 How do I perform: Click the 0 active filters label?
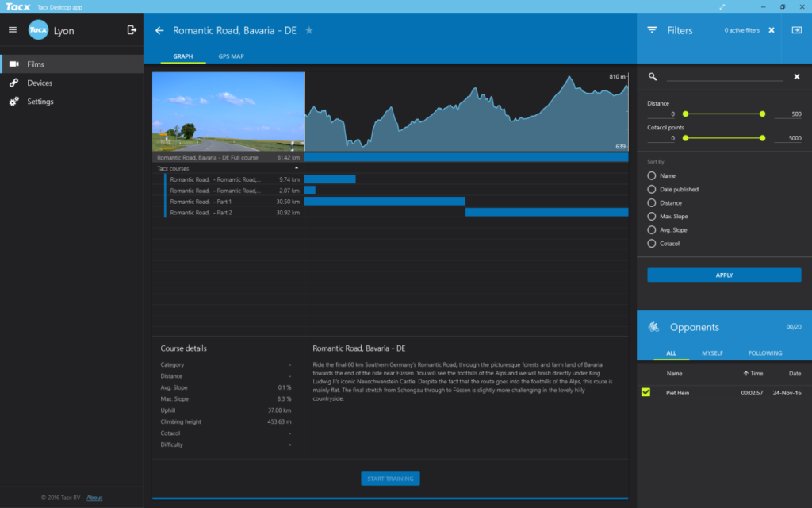(x=742, y=30)
